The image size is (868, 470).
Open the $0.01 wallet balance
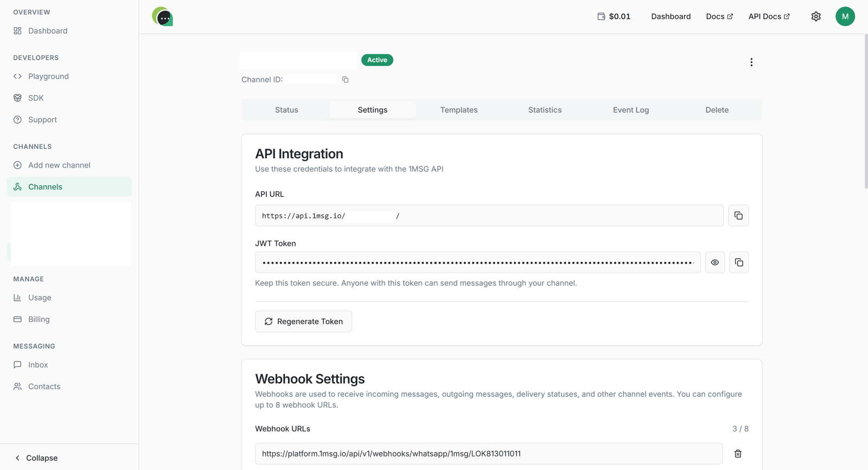click(614, 16)
